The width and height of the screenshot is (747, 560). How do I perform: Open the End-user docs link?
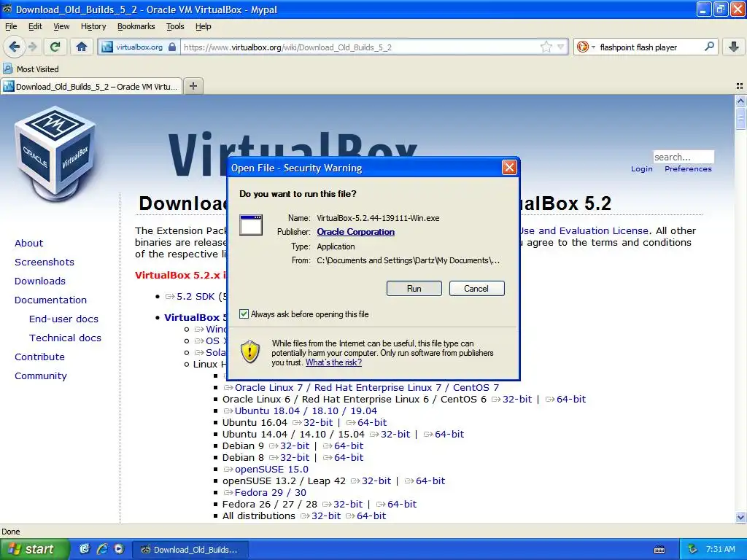tap(64, 319)
